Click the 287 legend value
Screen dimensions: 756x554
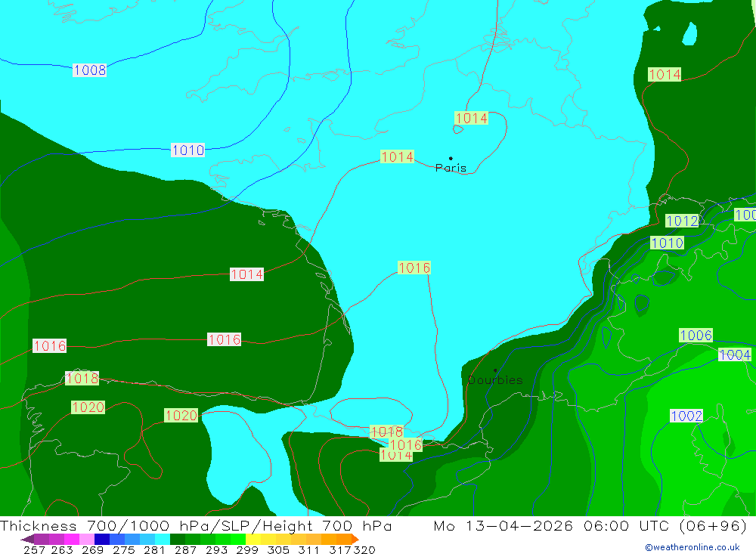(186, 549)
